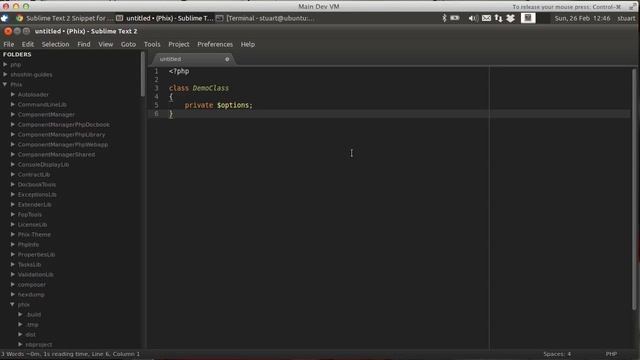The image size is (640, 360).
Task: Open the View menu
Action: 105,44
